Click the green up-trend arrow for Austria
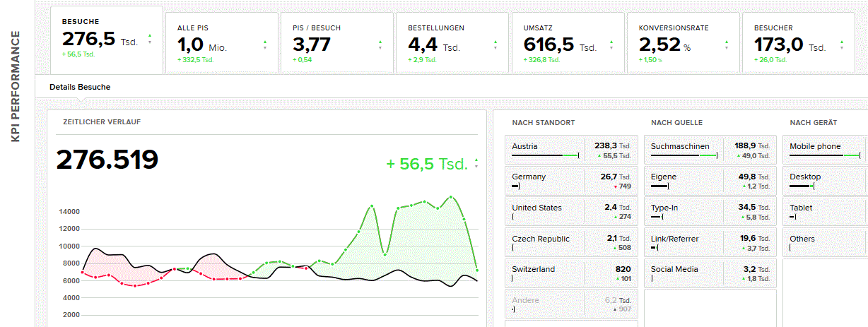This screenshot has height=327, width=868. pos(599,155)
